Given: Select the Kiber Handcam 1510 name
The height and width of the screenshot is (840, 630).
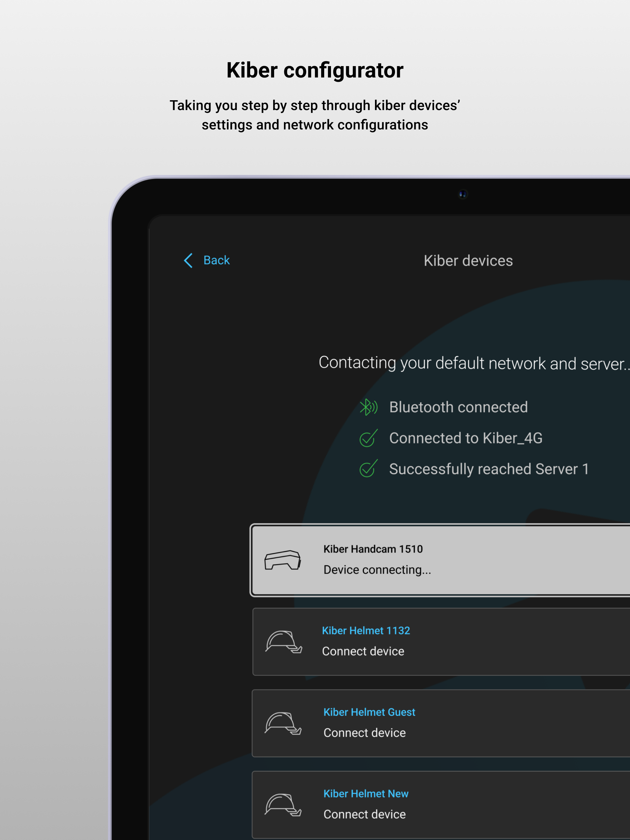Looking at the screenshot, I should (373, 549).
